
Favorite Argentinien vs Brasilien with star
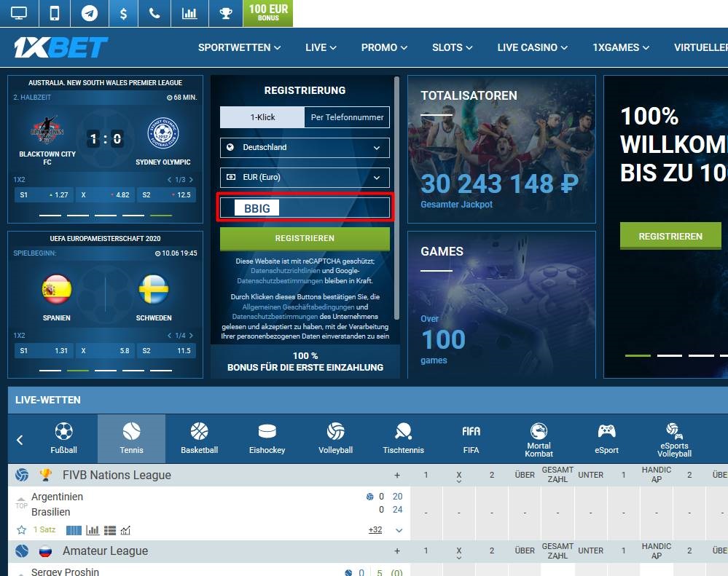[21, 529]
